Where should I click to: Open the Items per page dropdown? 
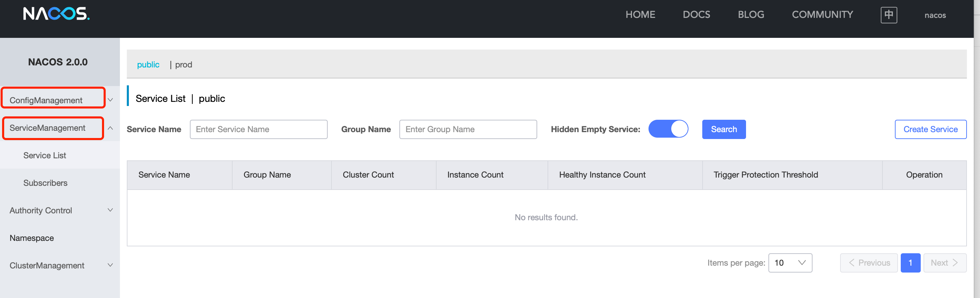790,263
